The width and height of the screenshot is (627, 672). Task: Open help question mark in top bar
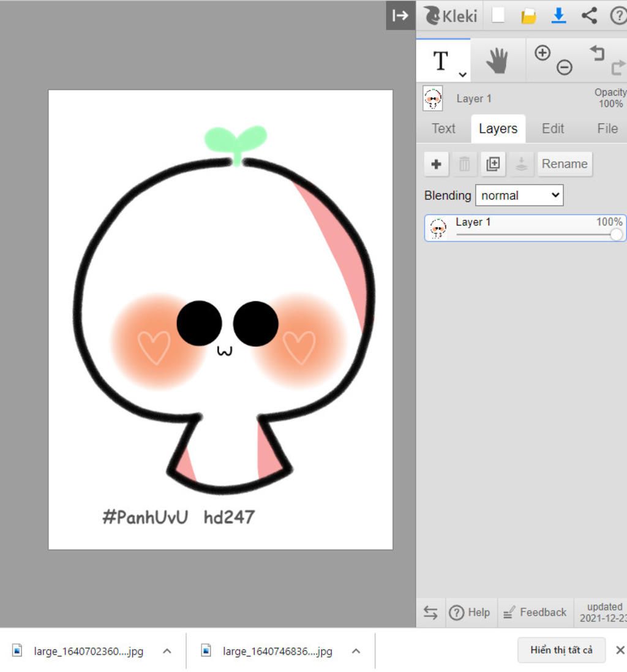click(618, 16)
